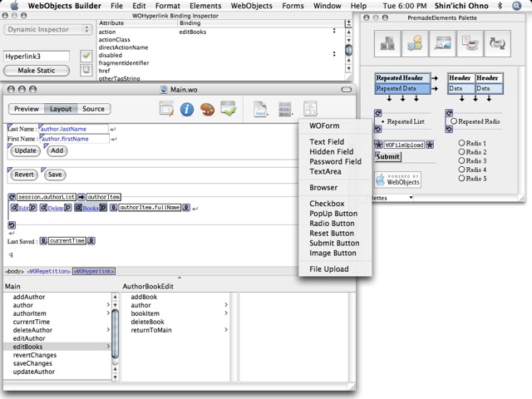Screen dimensions: 532x399
Task: Click the Hyperlink3 name field
Action: [37, 56]
